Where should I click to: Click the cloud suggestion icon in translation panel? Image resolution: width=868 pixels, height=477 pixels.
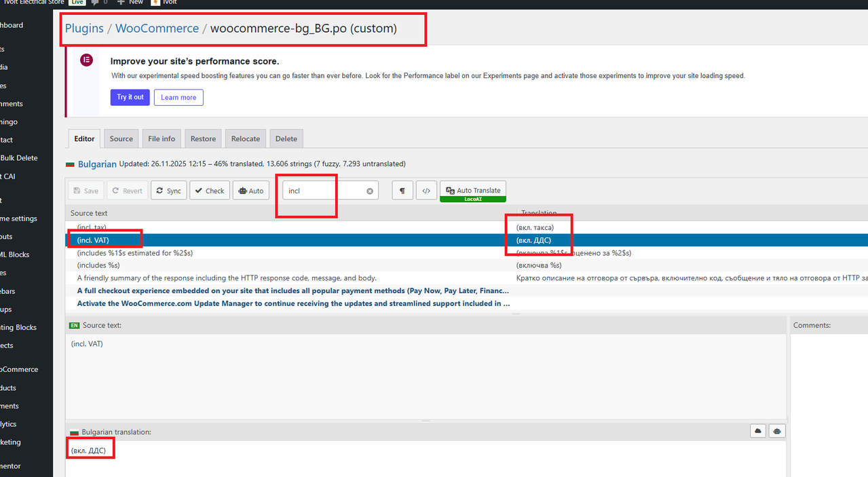click(x=758, y=431)
